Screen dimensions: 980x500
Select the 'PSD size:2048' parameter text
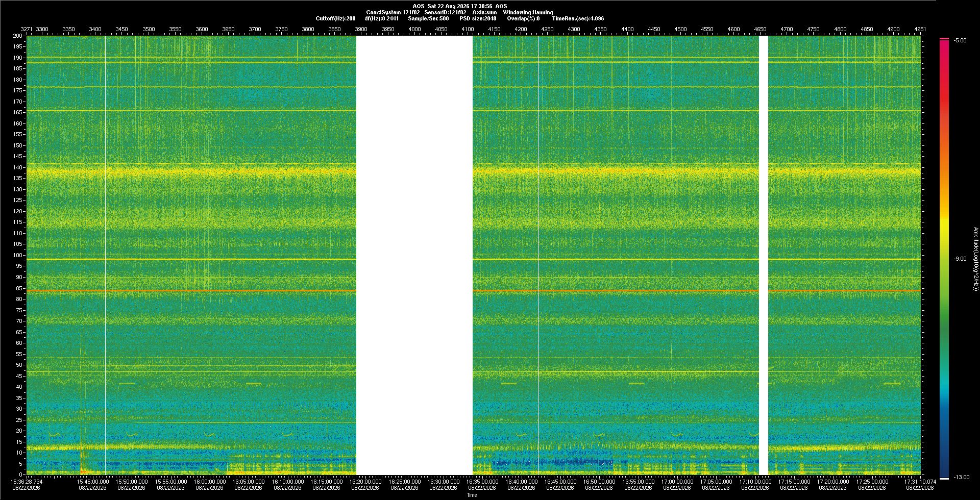click(x=478, y=18)
